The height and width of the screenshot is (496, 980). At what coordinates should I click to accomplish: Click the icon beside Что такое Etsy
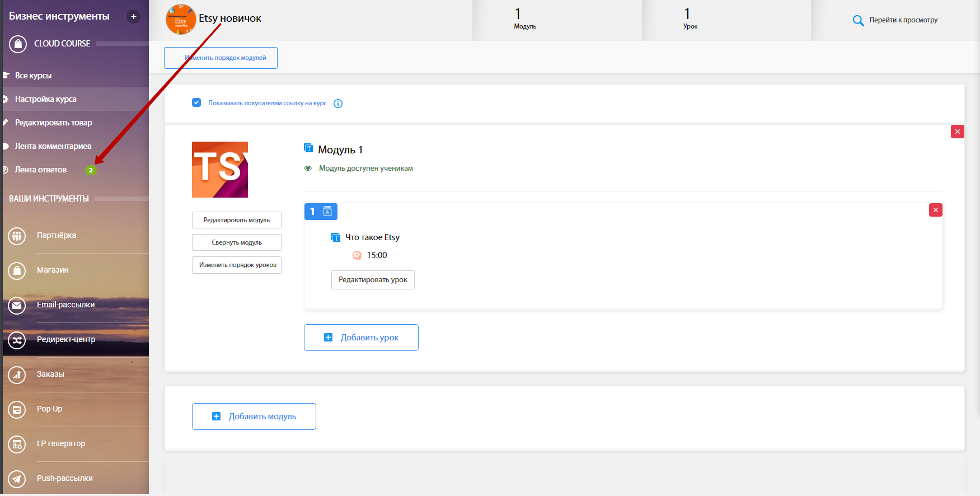336,237
